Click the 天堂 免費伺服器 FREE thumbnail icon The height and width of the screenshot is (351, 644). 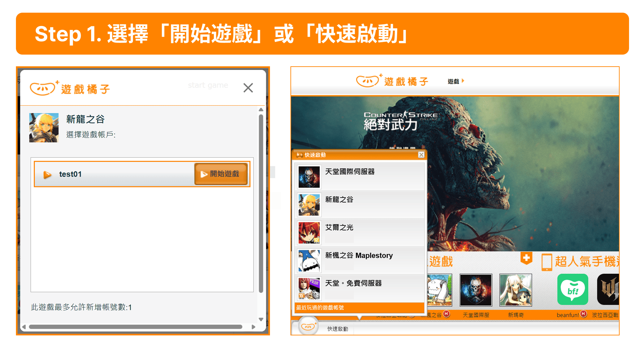point(309,289)
